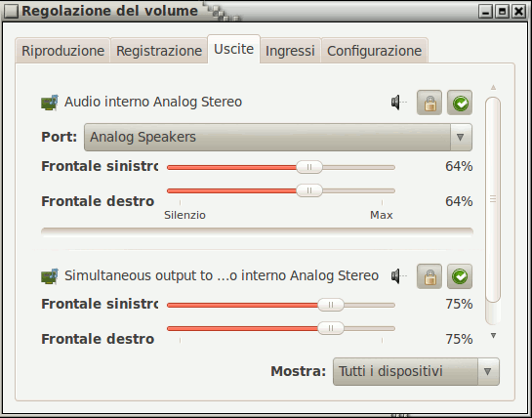Click the Frontale sinistro 64% slider handle

coord(309,167)
